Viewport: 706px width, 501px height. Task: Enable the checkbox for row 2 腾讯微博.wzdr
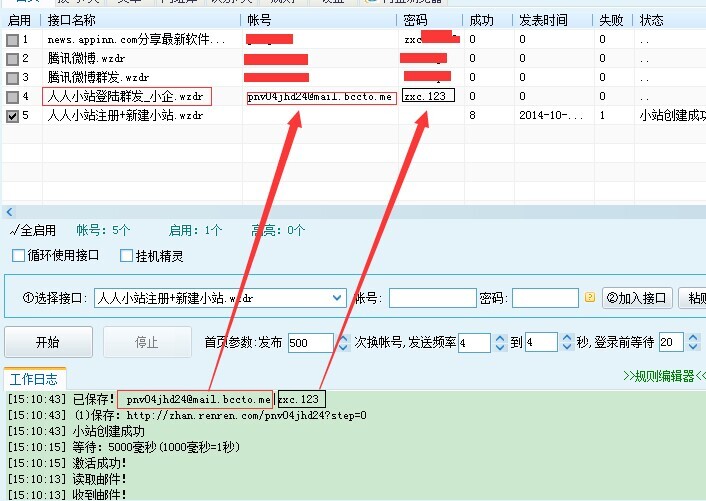click(13, 59)
